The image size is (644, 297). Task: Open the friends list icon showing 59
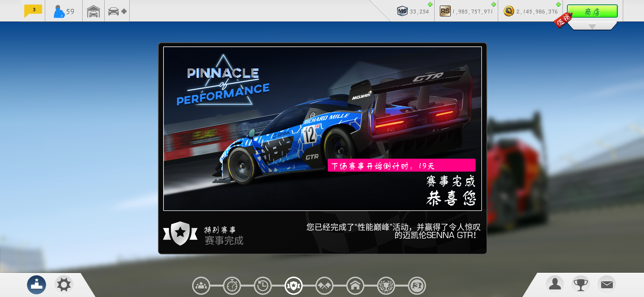tap(64, 11)
